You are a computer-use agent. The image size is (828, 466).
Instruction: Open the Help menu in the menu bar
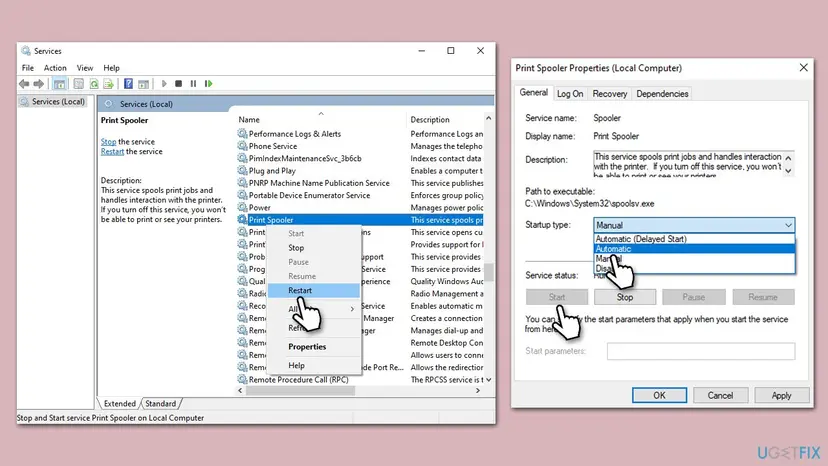pos(111,68)
